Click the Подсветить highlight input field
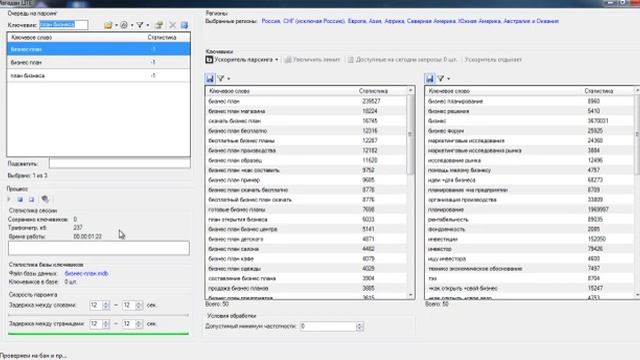The height and width of the screenshot is (360, 640). tap(120, 163)
